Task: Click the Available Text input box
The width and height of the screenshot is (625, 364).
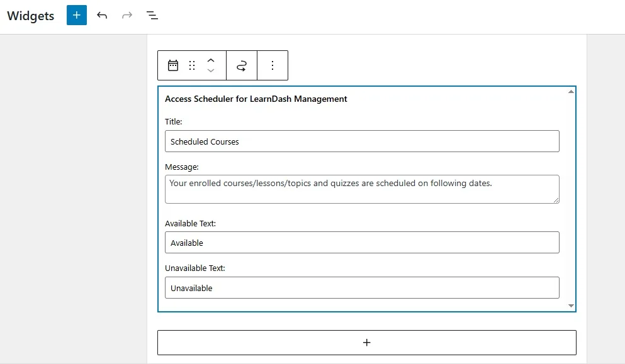Action: click(362, 243)
